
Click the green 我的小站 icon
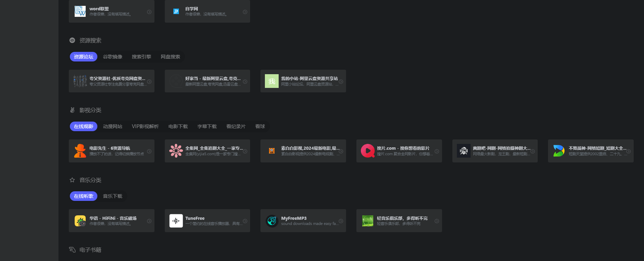[272, 81]
